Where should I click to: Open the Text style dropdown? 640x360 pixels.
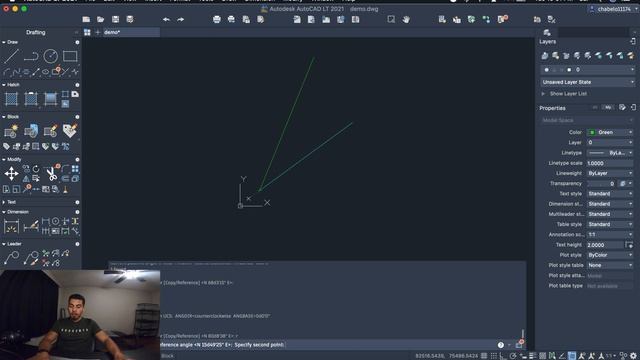pos(610,193)
